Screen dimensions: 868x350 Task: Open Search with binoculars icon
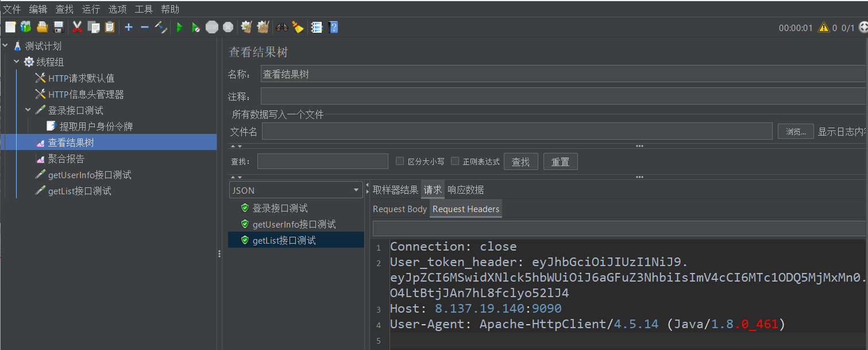282,27
